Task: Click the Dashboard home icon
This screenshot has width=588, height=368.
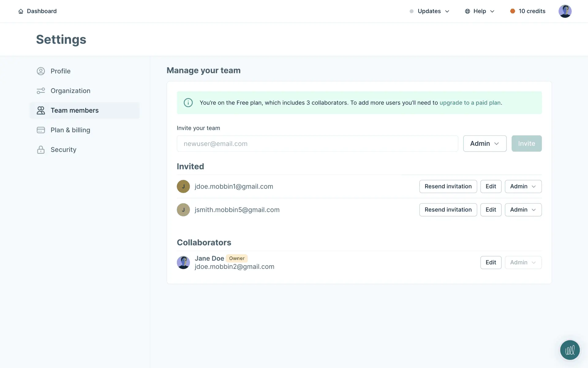Action: [21, 11]
